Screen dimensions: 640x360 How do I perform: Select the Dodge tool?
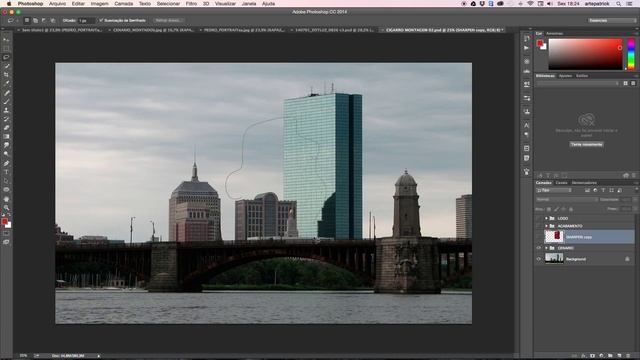(x=6, y=154)
